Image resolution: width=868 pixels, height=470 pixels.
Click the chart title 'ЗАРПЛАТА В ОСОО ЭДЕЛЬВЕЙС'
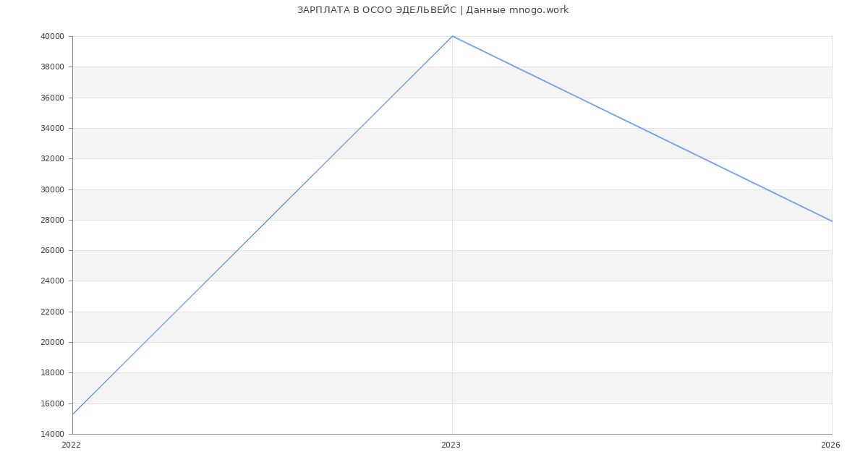coord(377,10)
